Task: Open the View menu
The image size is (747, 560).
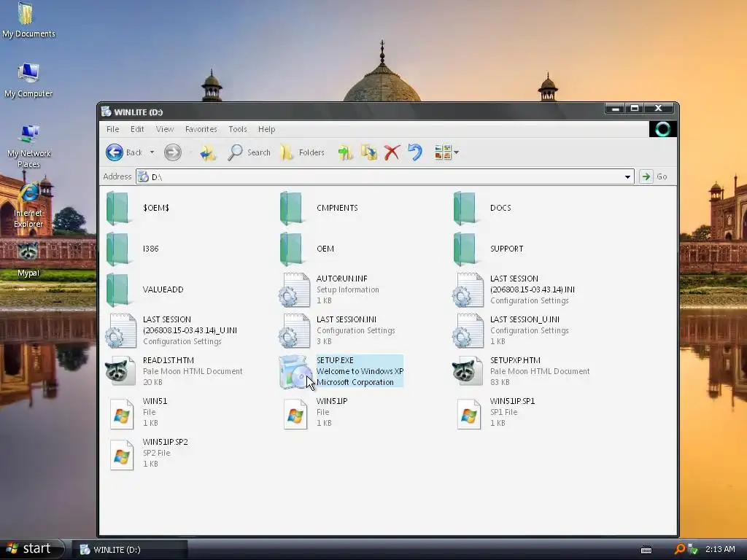Action: tap(165, 129)
